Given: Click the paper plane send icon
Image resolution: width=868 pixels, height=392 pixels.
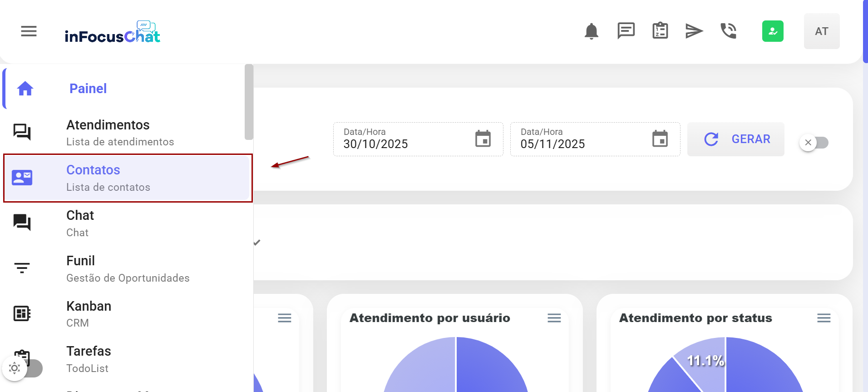Looking at the screenshot, I should (694, 31).
